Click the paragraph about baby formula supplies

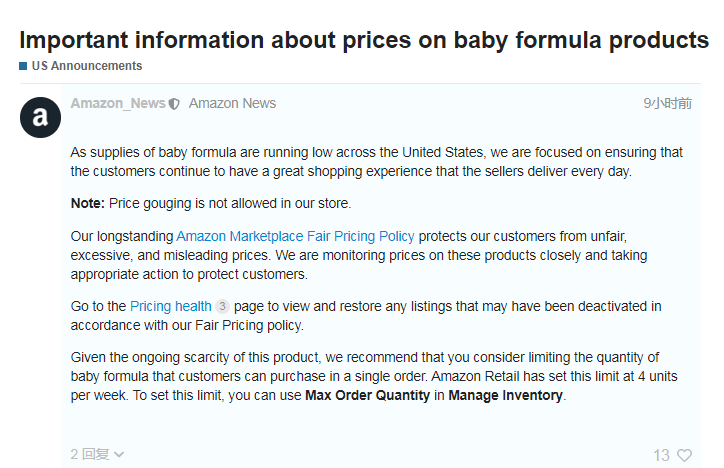pos(376,162)
